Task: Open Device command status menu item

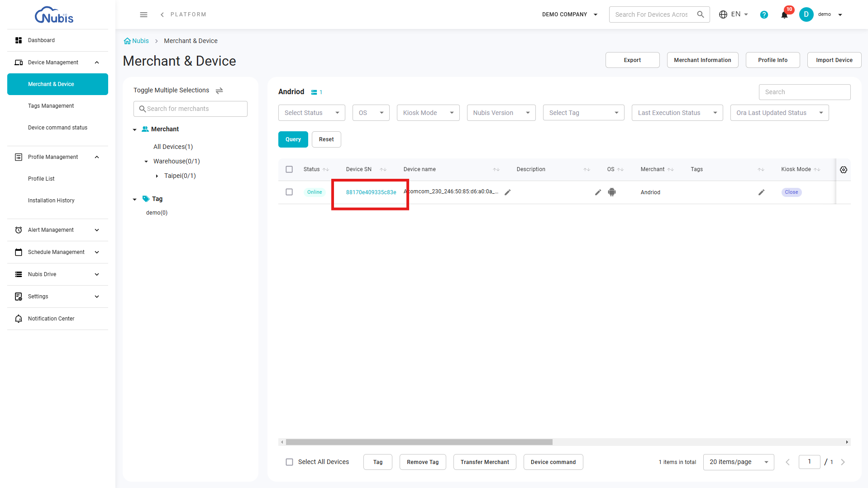Action: pyautogui.click(x=57, y=128)
